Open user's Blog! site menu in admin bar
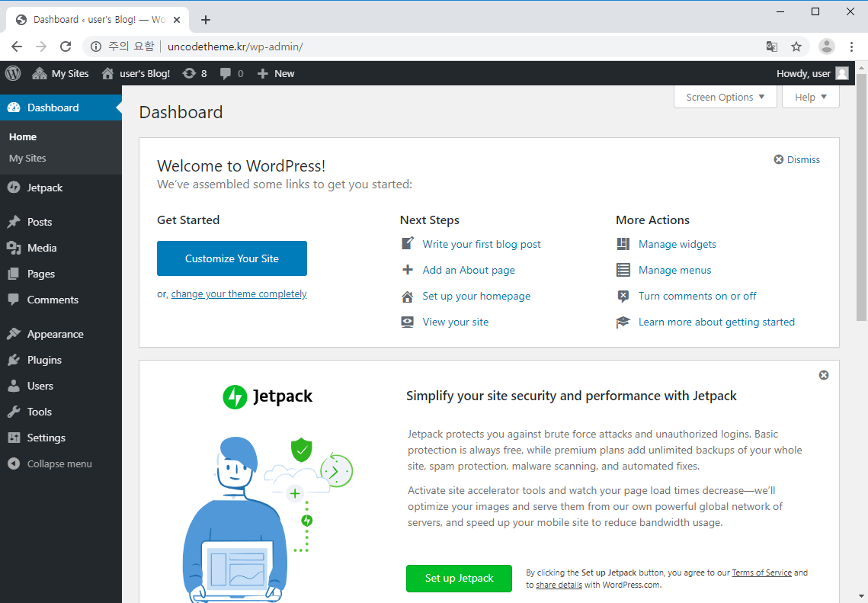The image size is (868, 603). pyautogui.click(x=136, y=73)
